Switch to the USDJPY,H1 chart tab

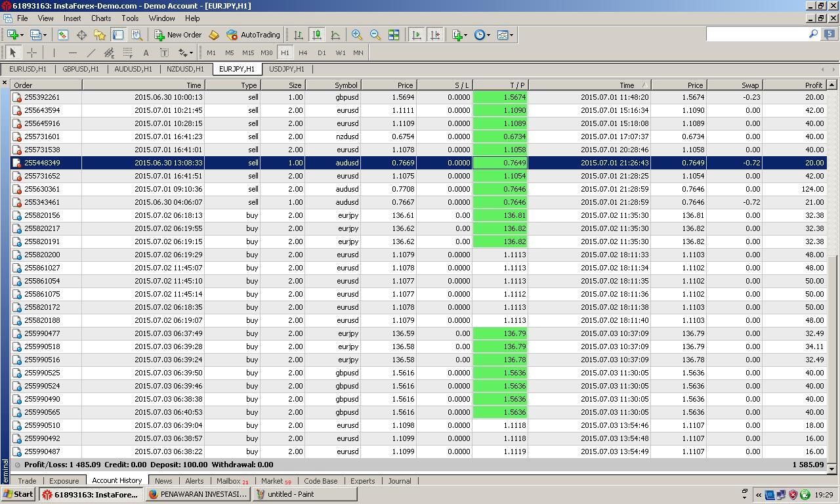[287, 69]
